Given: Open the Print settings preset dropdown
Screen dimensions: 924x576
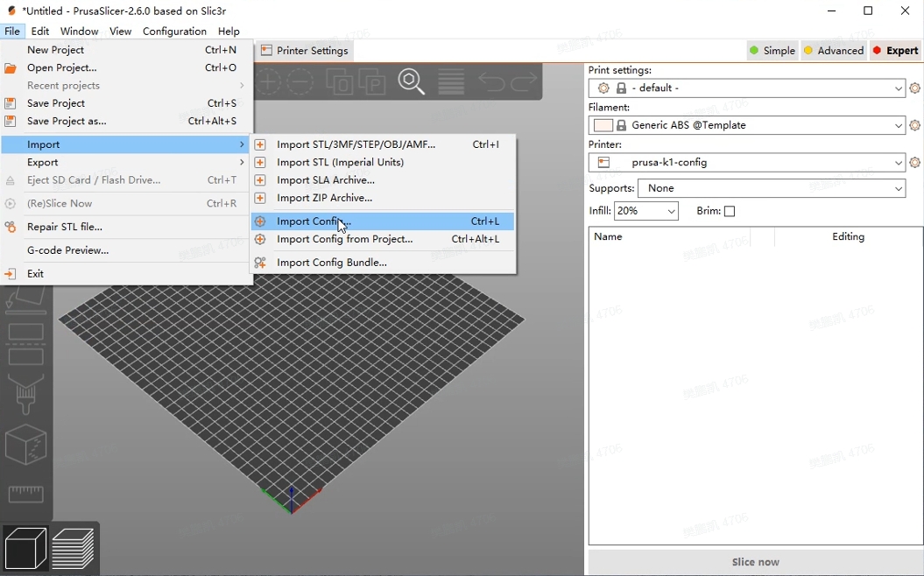Looking at the screenshot, I should click(746, 88).
